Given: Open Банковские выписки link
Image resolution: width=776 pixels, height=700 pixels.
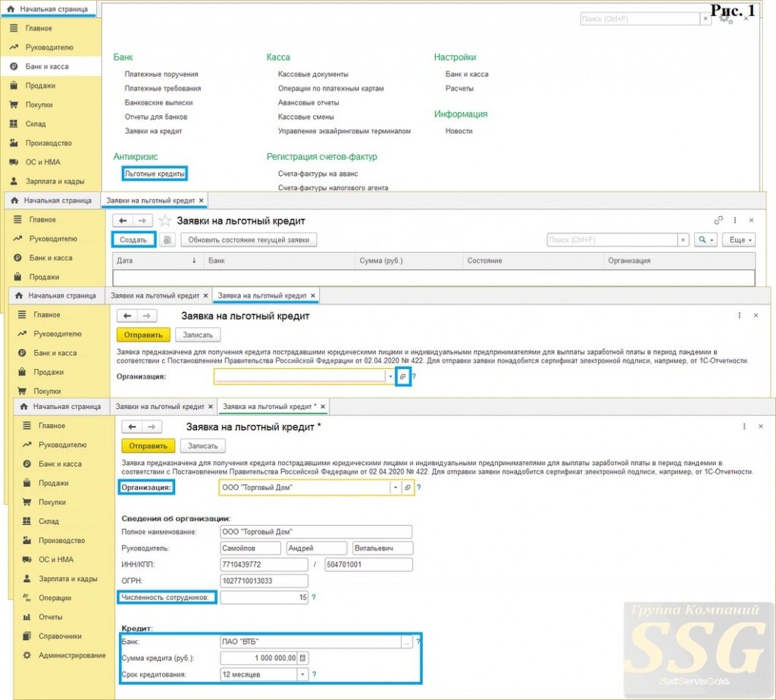Looking at the screenshot, I should click(158, 103).
